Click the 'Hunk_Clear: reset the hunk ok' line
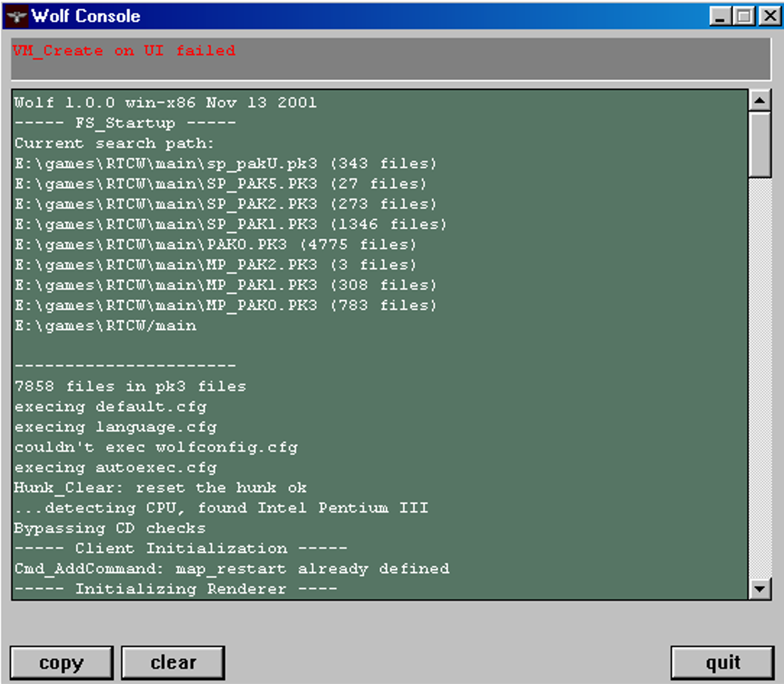The height and width of the screenshot is (684, 784). [160, 488]
